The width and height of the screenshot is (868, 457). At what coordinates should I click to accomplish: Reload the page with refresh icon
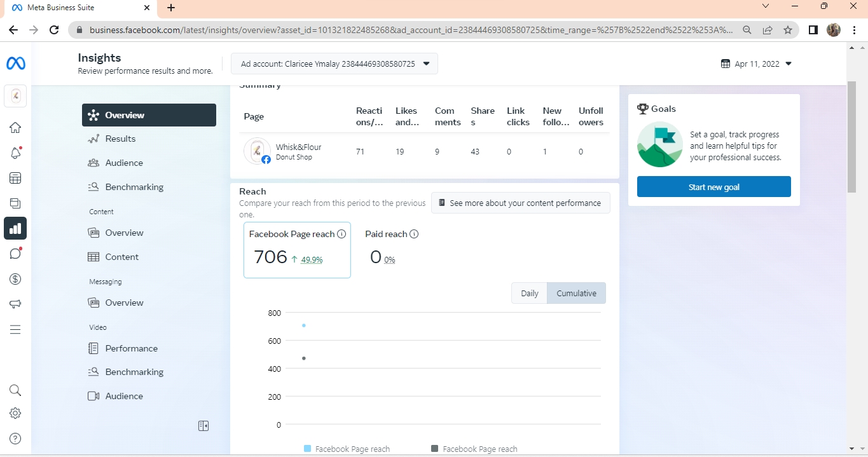point(55,30)
